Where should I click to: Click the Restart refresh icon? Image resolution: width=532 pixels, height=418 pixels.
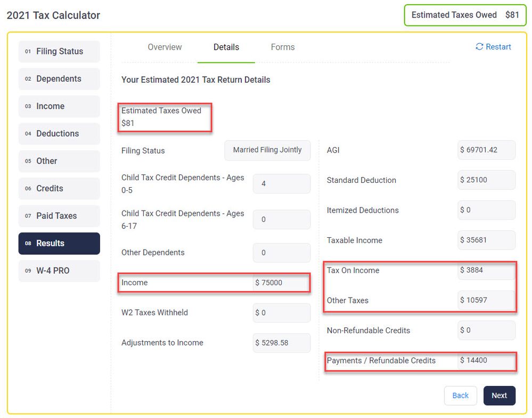479,47
